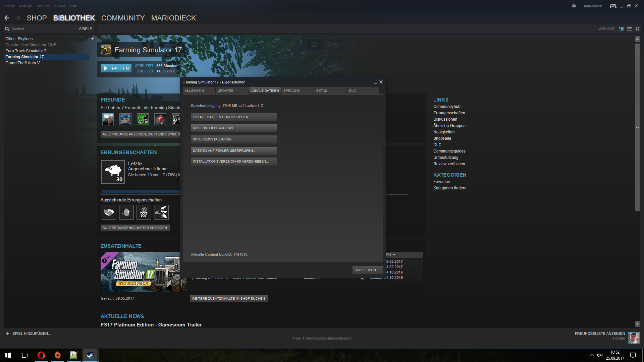Switch to detail view layout icon
This screenshot has width=644, height=362.
click(621, 29)
